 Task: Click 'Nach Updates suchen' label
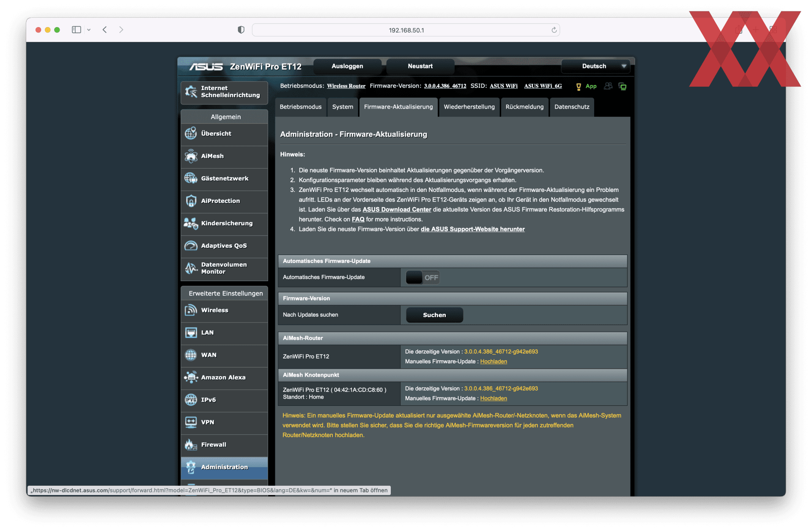(x=310, y=315)
